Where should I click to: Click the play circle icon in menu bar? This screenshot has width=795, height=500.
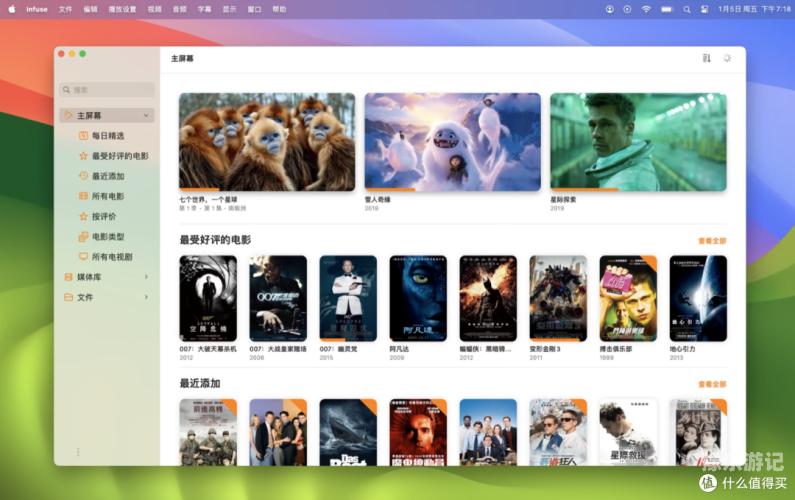627,9
